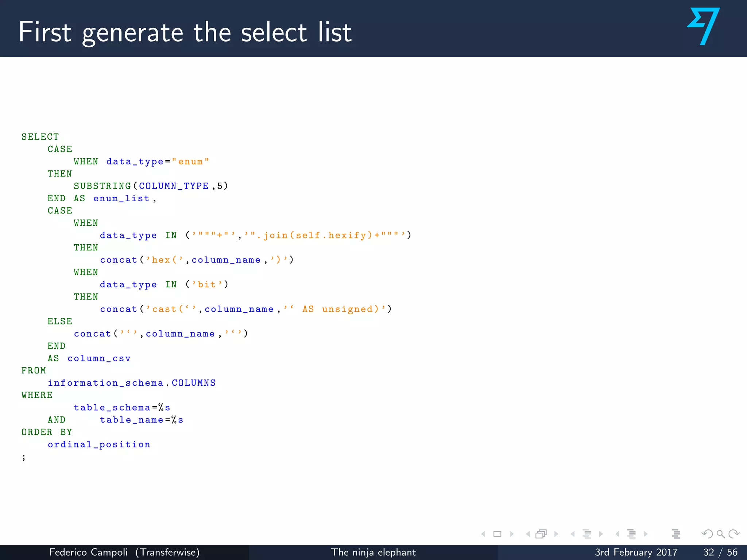Click the slide title 'First generate the select list'
747x560 pixels.
coord(185,32)
